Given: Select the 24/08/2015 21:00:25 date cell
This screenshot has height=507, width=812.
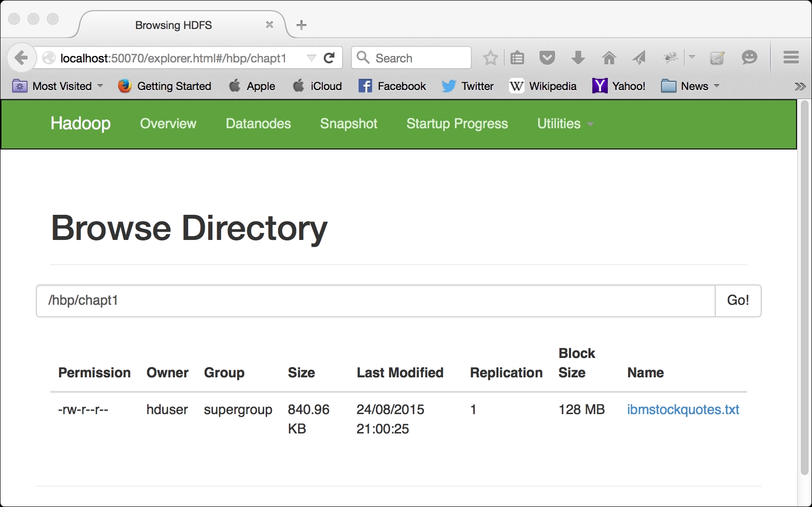Looking at the screenshot, I should (391, 419).
